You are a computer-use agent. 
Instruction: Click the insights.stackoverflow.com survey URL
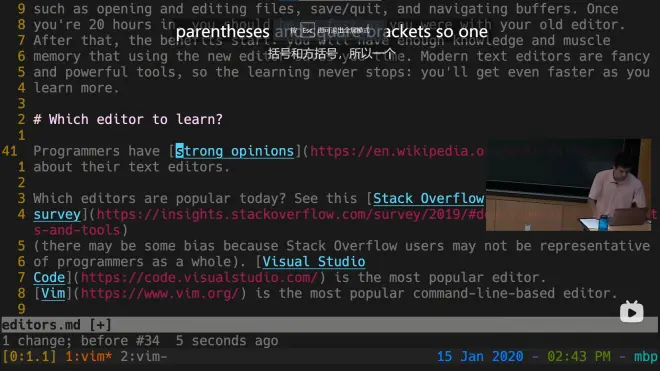coord(290,214)
